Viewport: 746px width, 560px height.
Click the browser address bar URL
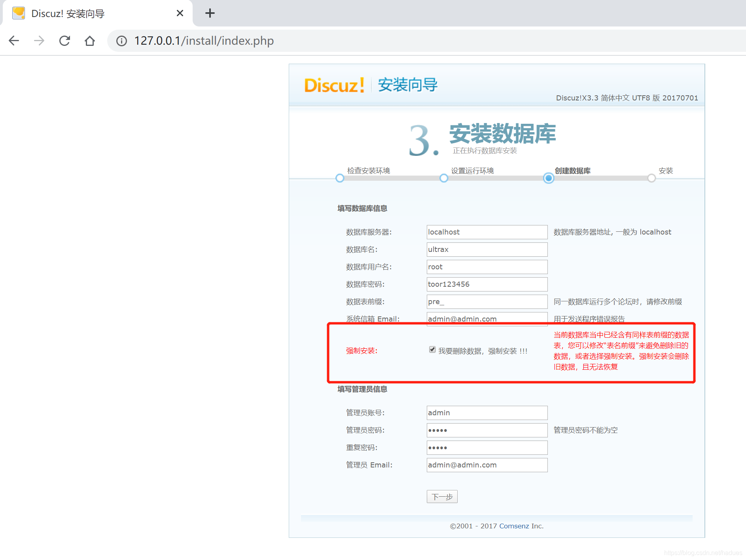(204, 41)
